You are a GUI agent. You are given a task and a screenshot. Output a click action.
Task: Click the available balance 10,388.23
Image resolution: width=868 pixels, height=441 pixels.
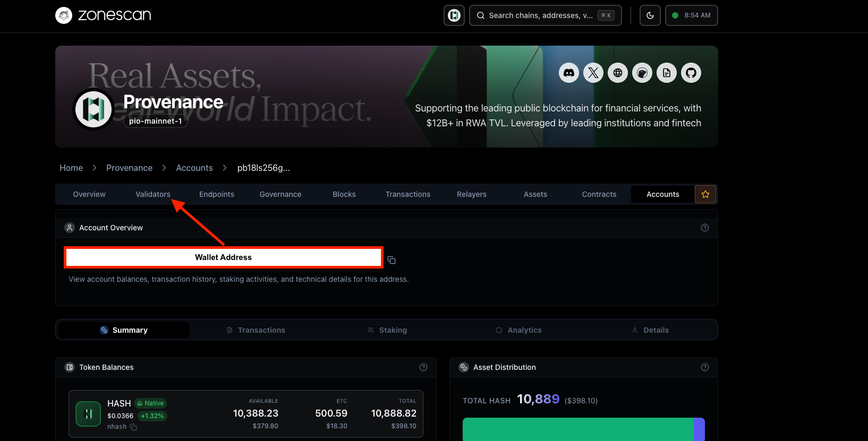coord(256,413)
